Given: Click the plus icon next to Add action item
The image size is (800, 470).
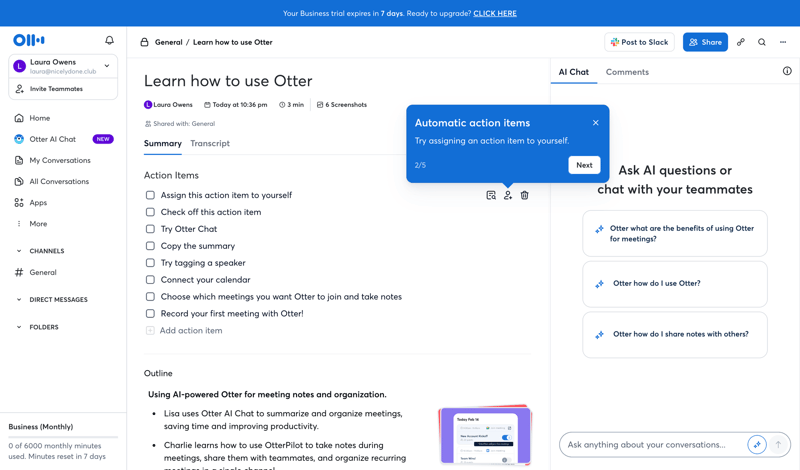Looking at the screenshot, I should 150,331.
